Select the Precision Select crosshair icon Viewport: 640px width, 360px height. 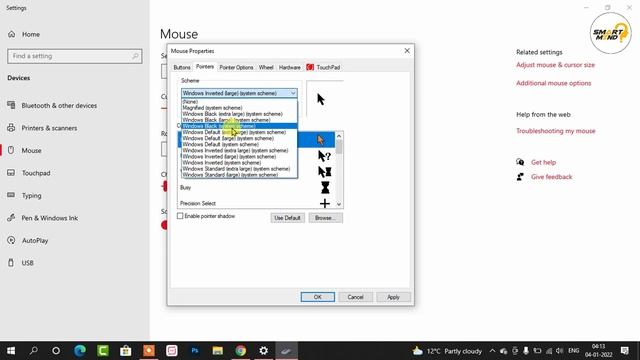[325, 203]
